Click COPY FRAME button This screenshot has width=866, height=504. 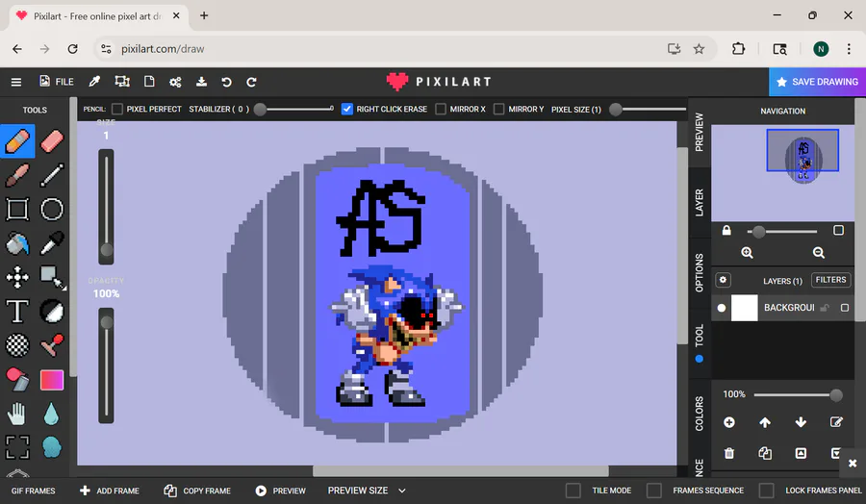click(x=197, y=491)
